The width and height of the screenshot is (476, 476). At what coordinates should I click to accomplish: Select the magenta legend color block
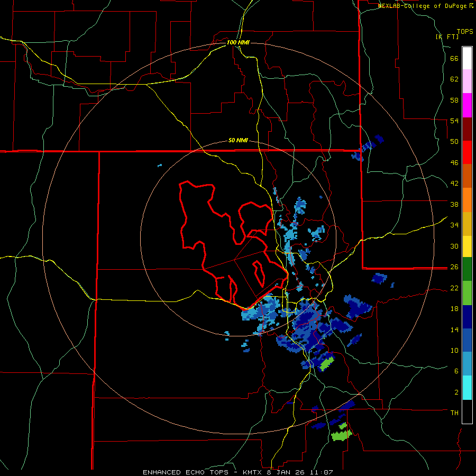pyautogui.click(x=467, y=105)
